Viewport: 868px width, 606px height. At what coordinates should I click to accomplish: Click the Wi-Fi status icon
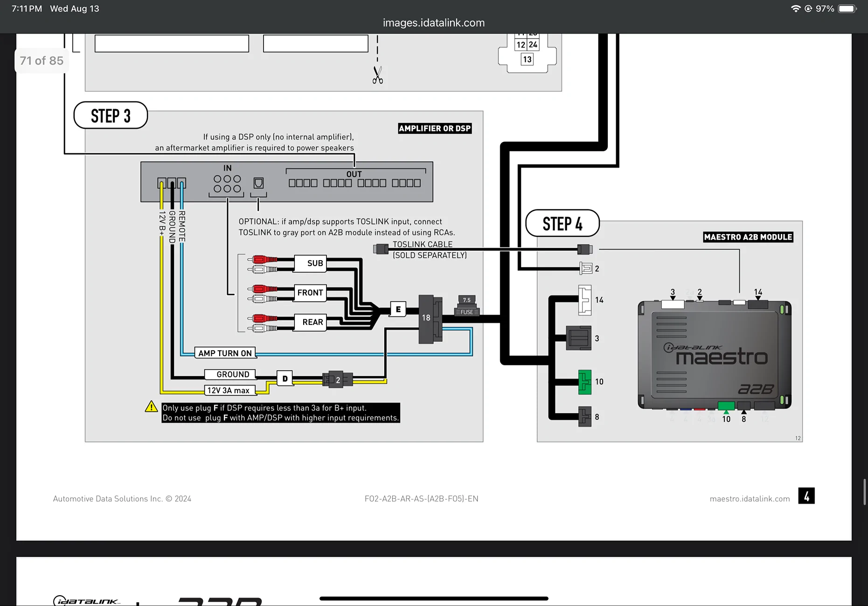point(796,8)
